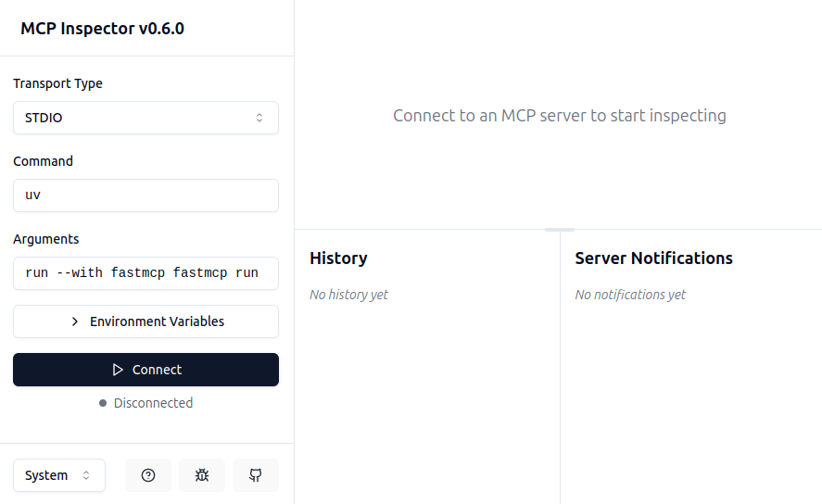This screenshot has width=822, height=504.
Task: Click the Disconnected status text
Action: pos(153,403)
